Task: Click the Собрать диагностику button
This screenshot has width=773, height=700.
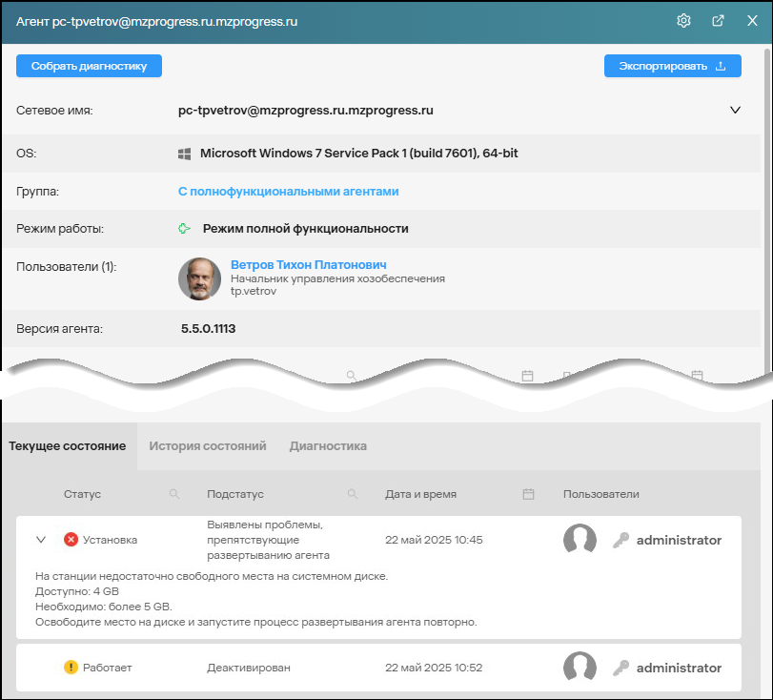Action: pyautogui.click(x=89, y=66)
